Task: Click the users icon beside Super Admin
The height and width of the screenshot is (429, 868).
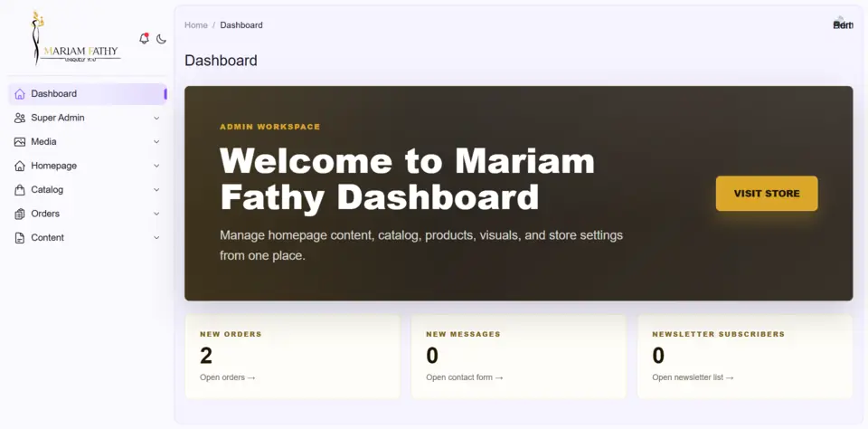Action: [20, 118]
